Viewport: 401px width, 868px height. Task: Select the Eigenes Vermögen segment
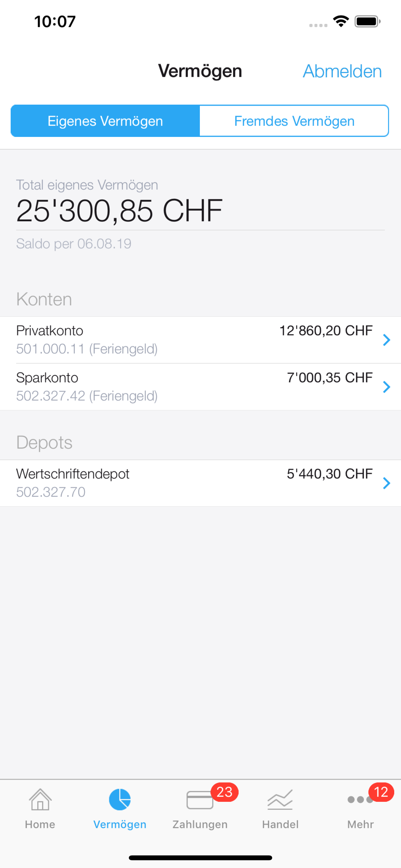(105, 121)
